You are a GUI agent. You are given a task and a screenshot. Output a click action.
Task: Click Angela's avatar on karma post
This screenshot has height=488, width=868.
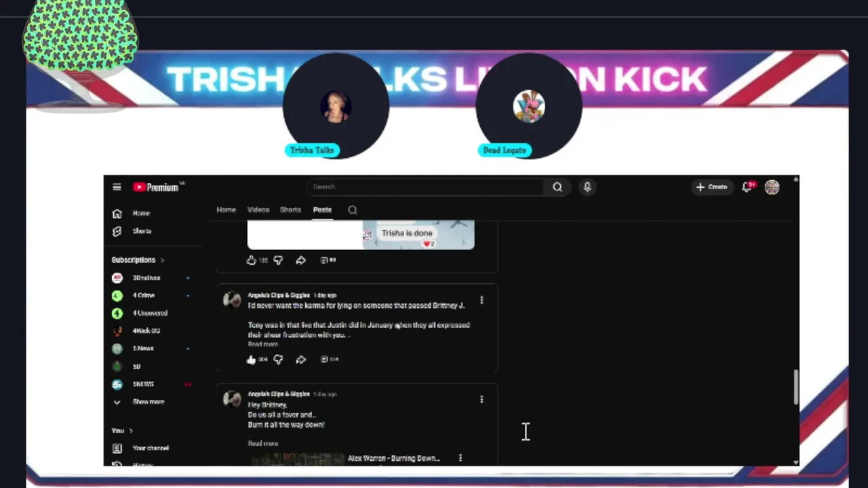point(232,300)
